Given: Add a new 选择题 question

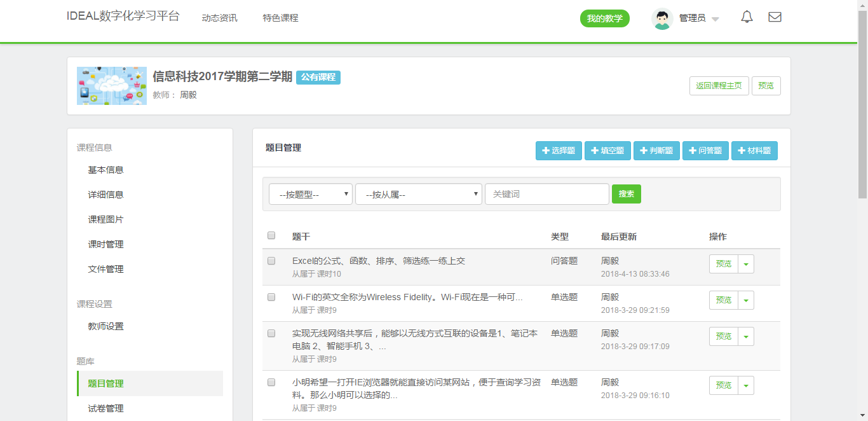Looking at the screenshot, I should (559, 151).
